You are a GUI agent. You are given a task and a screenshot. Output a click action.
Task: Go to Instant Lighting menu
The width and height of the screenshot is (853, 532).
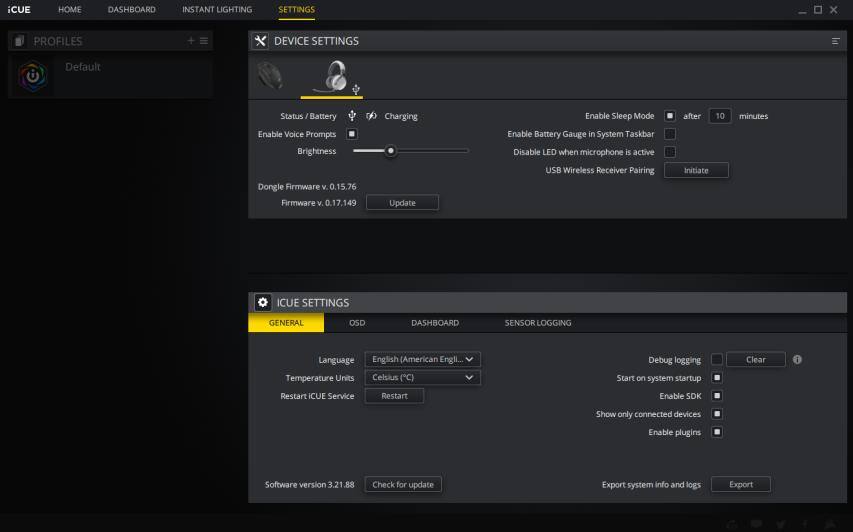(217, 10)
